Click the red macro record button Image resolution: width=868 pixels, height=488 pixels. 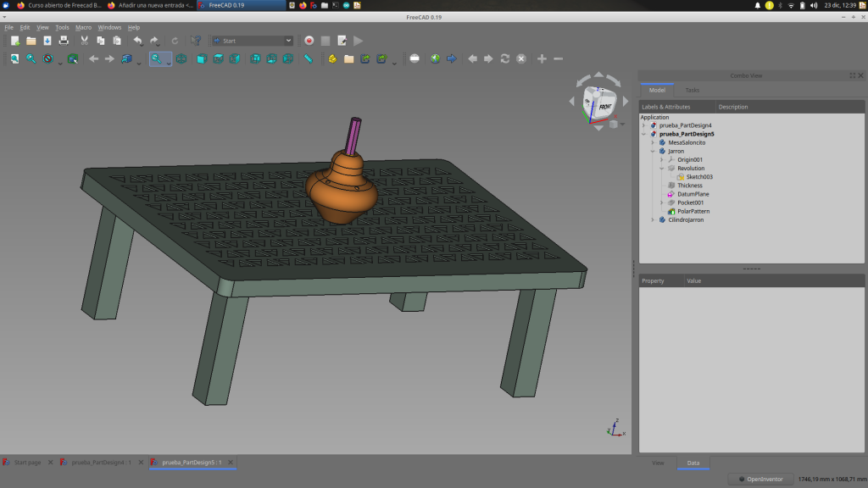[x=309, y=41]
